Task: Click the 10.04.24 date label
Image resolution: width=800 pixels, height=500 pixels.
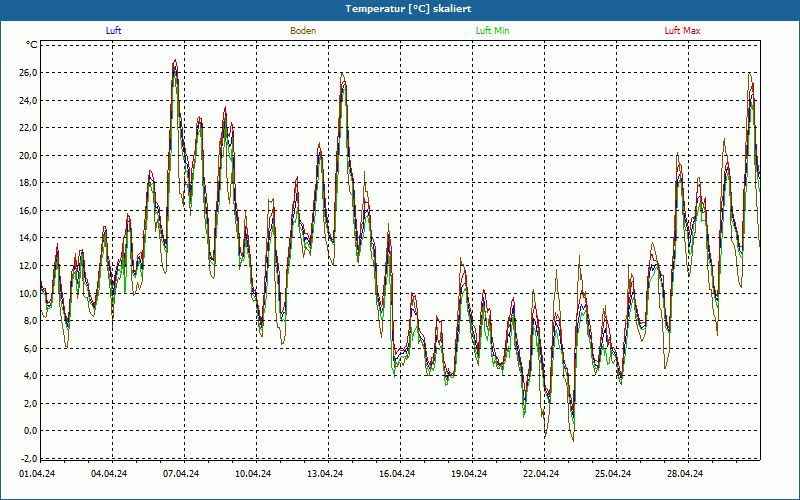Action: pyautogui.click(x=253, y=474)
